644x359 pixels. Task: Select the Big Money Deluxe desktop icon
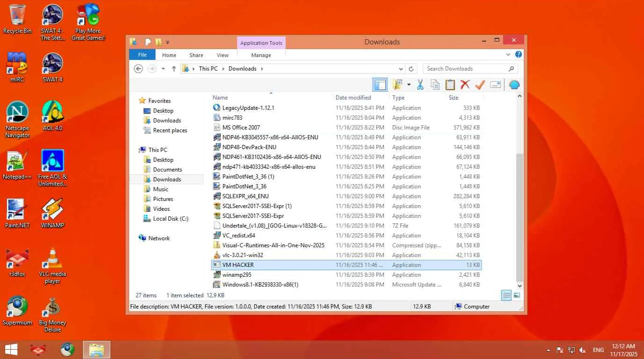[52, 314]
